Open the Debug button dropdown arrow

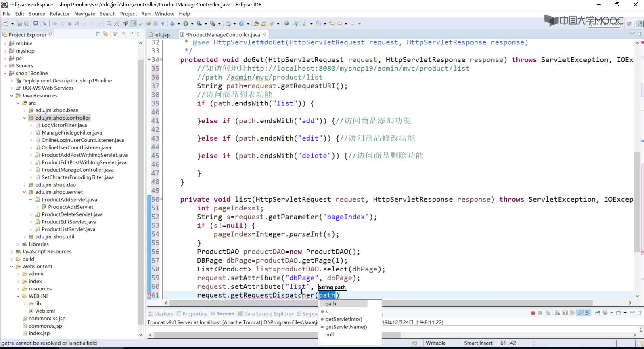point(179,23)
